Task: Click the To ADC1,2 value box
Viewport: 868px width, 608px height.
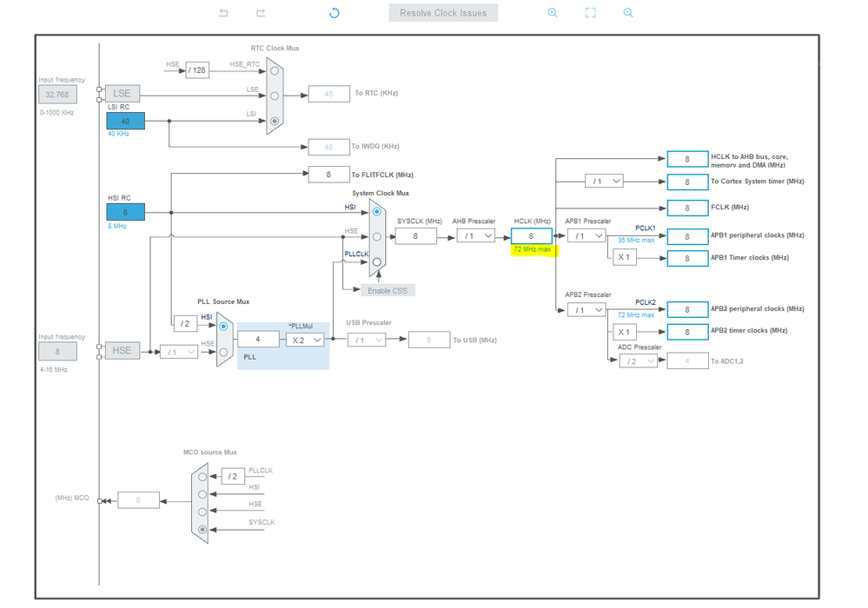Action: click(687, 361)
